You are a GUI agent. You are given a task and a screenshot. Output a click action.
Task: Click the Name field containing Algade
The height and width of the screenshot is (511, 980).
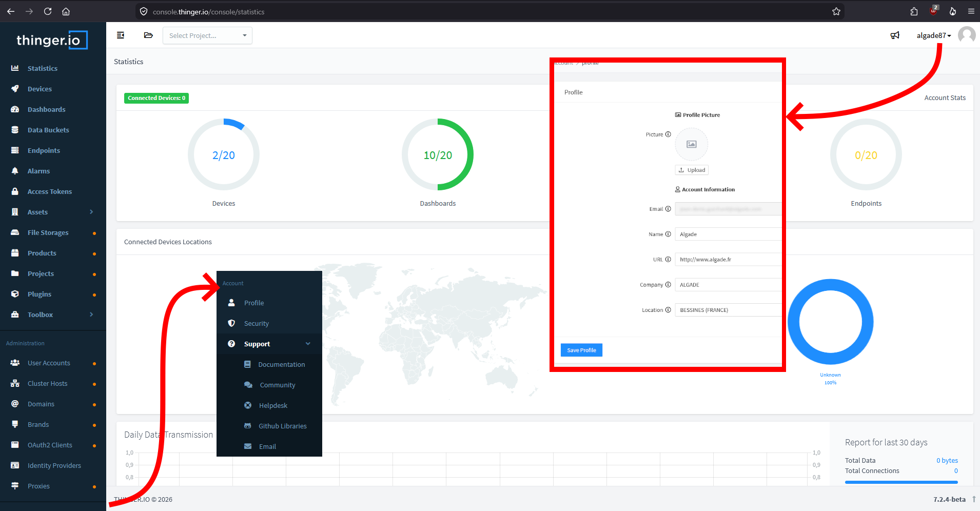pyautogui.click(x=728, y=234)
